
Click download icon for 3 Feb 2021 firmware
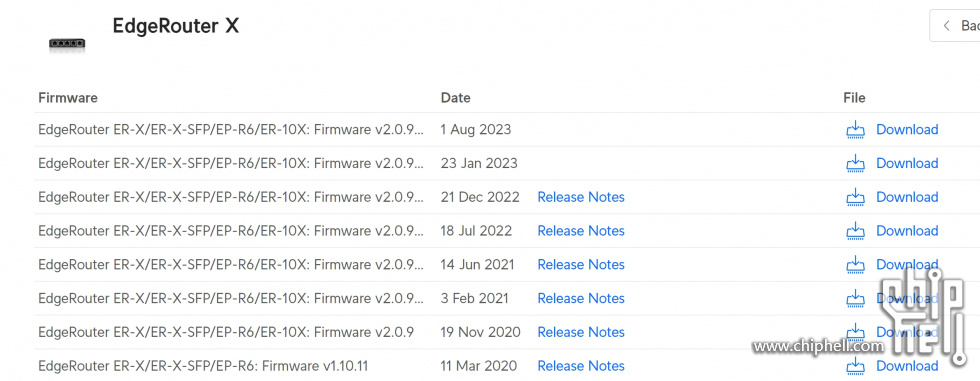(x=855, y=299)
